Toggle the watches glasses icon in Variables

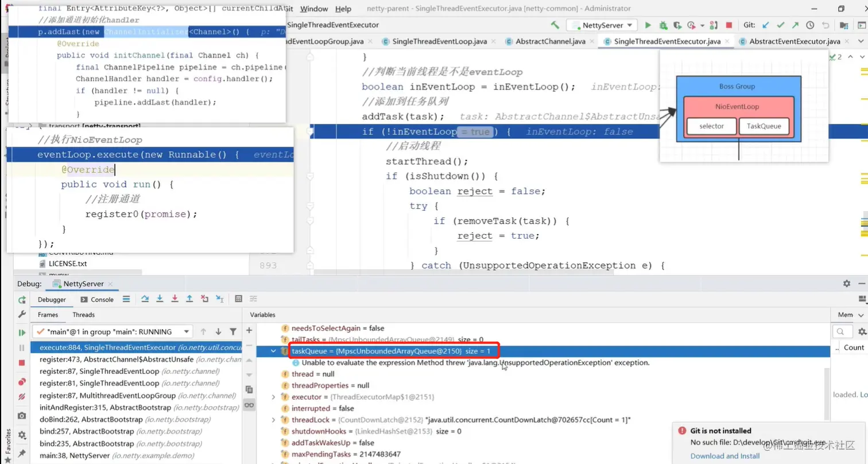click(x=249, y=405)
